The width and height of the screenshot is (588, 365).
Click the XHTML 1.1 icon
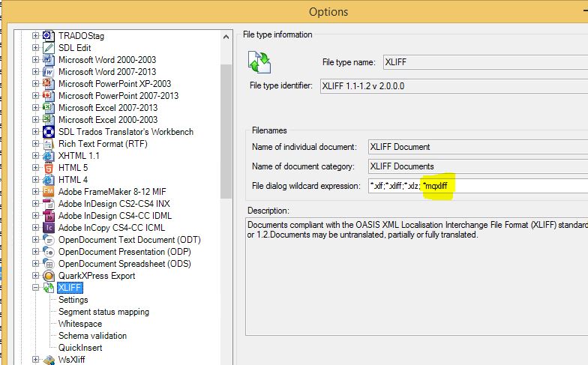pos(48,156)
